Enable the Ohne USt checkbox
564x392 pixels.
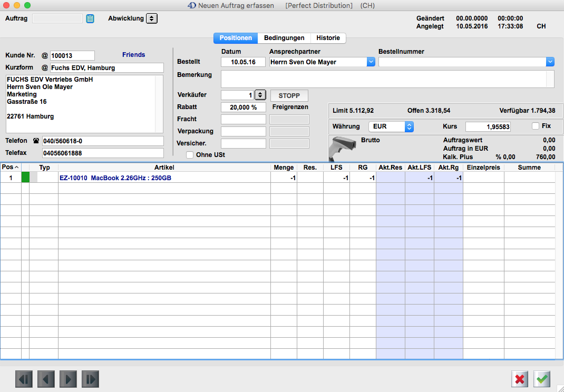[x=190, y=155]
